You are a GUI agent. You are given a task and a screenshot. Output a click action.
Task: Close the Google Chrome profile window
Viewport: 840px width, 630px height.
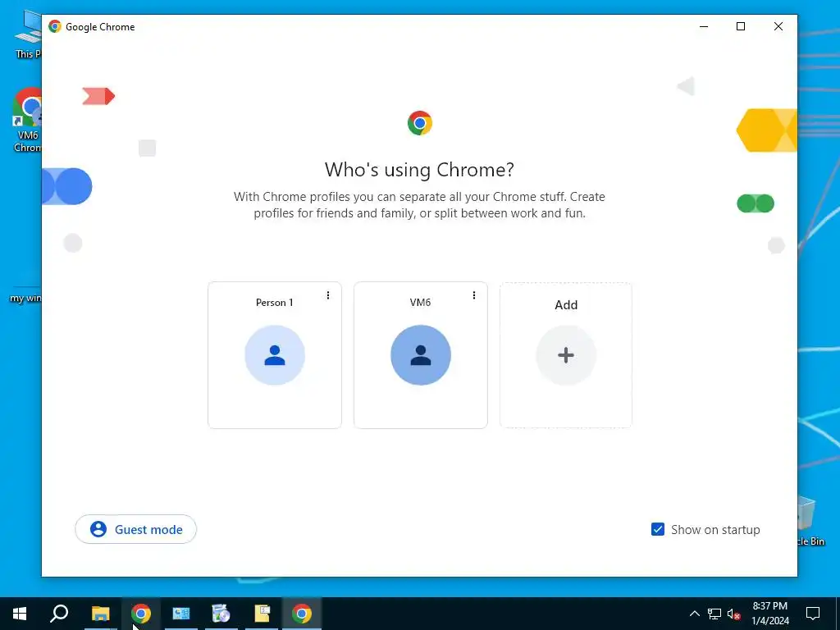pos(778,26)
